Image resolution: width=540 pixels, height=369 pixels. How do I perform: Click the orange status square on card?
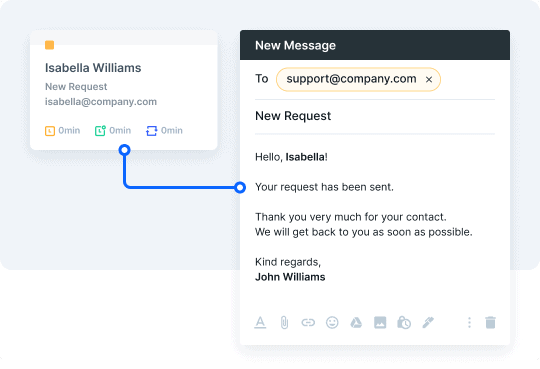coord(50,45)
